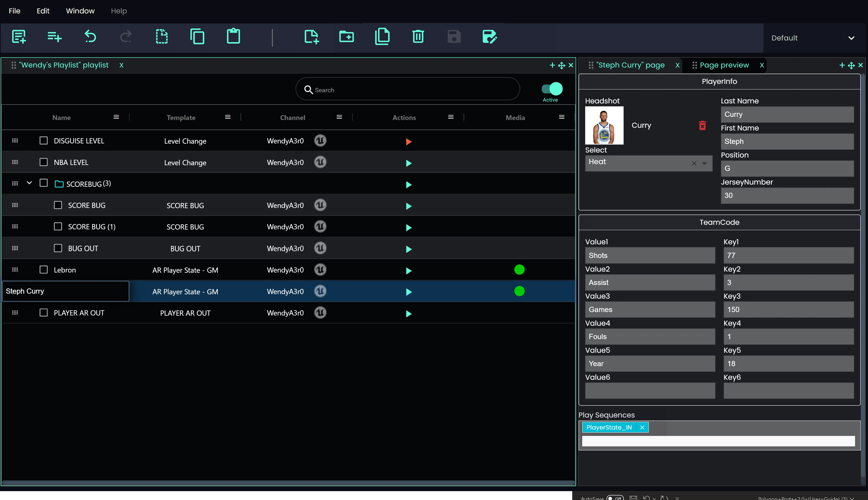Open the Heat team Select dropdown

[x=705, y=163]
